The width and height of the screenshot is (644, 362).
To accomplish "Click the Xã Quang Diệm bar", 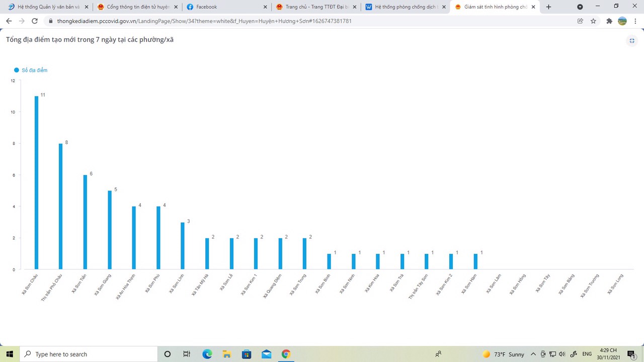I will point(280,254).
